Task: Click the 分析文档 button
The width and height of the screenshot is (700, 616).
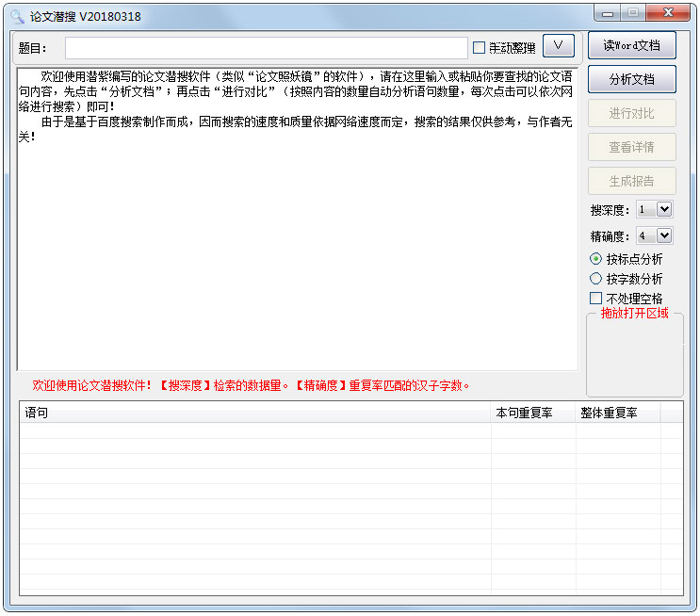Action: click(631, 79)
